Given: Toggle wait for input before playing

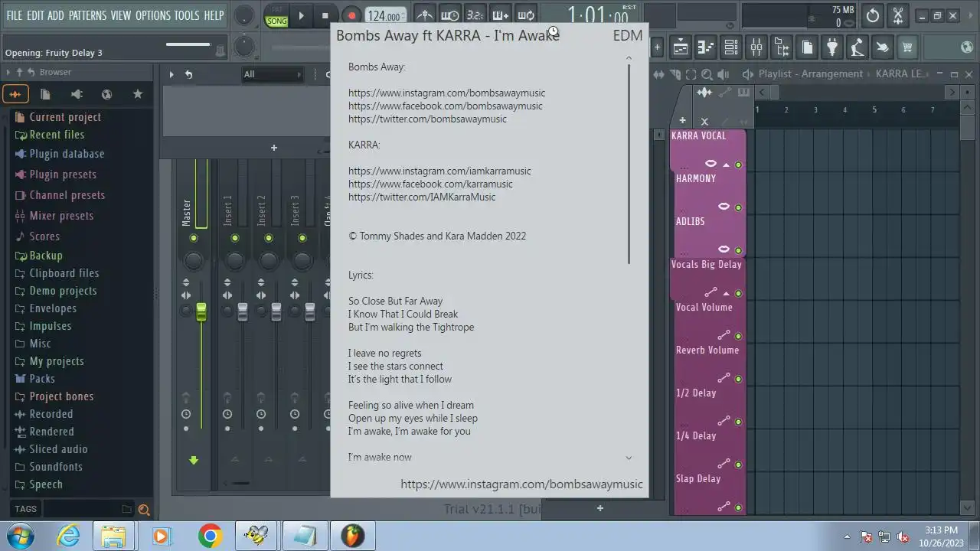Looking at the screenshot, I should pyautogui.click(x=450, y=15).
